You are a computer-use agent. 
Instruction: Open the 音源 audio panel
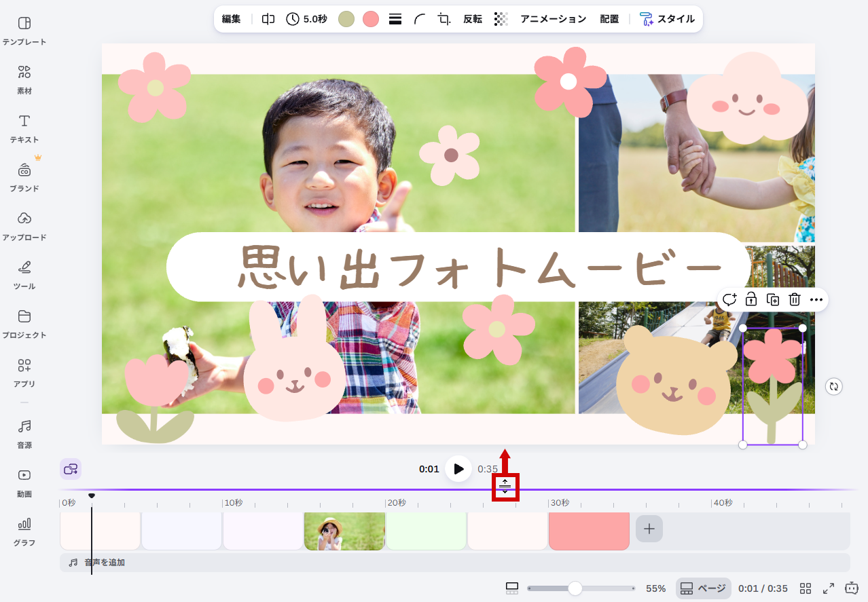click(x=24, y=434)
